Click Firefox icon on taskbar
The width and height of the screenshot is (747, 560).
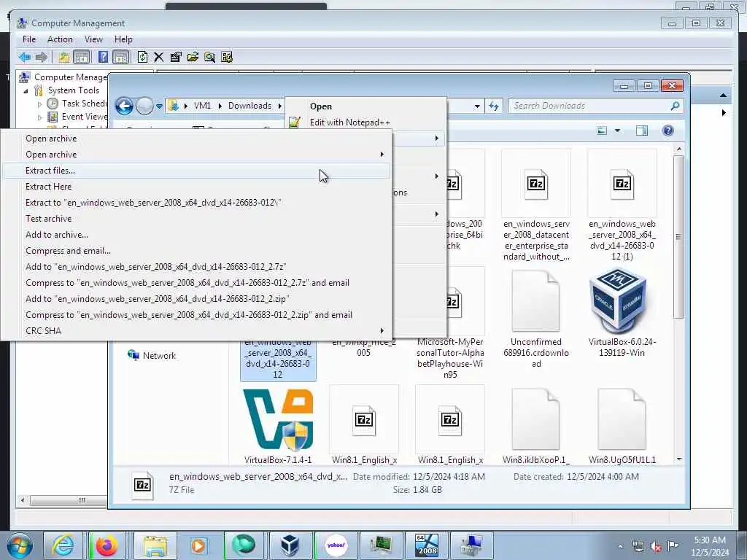(x=107, y=545)
